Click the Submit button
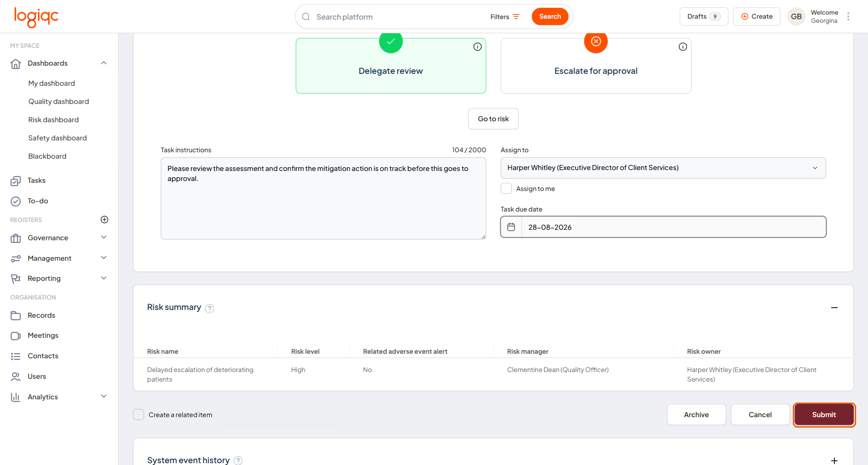This screenshot has width=868, height=465. click(824, 414)
